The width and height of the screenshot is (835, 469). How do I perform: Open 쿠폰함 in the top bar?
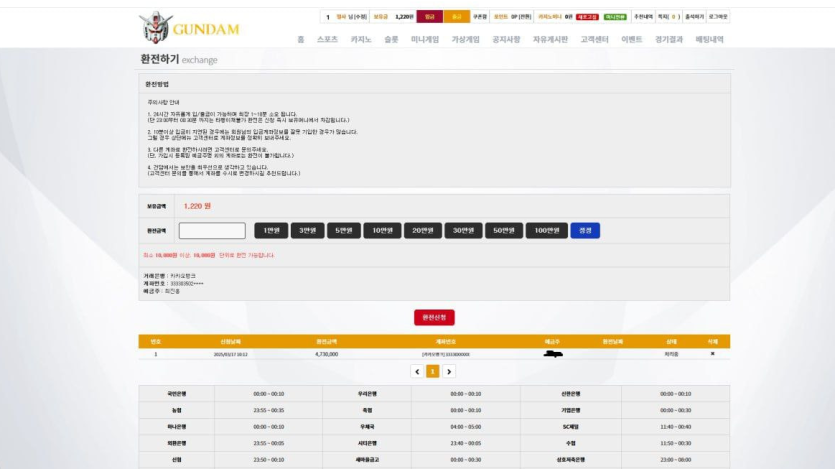(x=480, y=17)
